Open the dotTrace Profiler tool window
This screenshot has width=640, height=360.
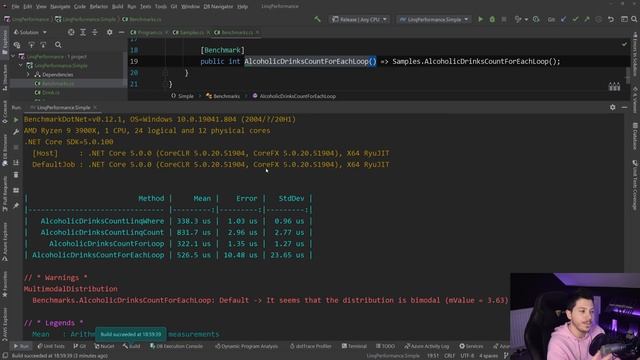click(311, 346)
